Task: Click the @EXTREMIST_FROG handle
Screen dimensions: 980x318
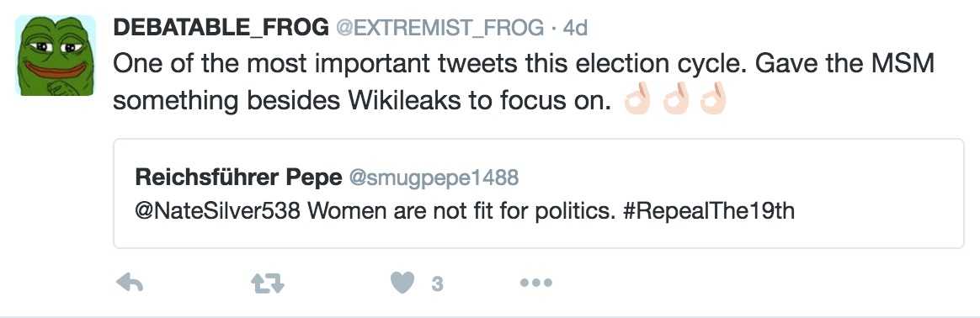Action: (x=440, y=28)
